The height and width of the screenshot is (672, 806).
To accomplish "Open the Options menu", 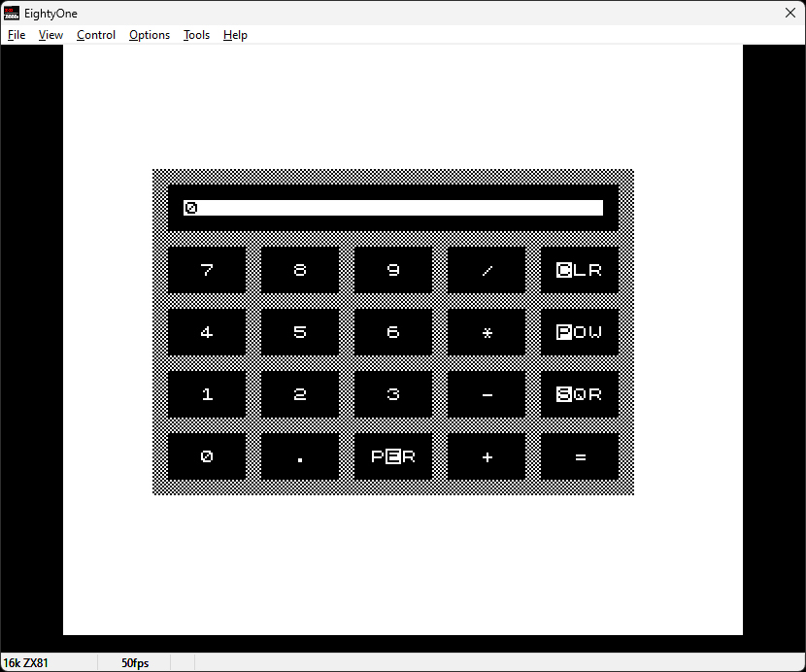I will tap(149, 34).
